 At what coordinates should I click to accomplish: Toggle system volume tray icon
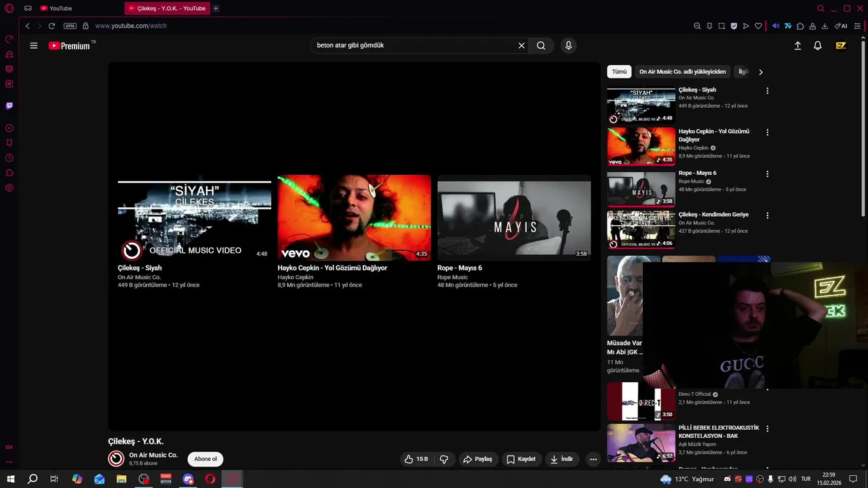click(x=791, y=479)
